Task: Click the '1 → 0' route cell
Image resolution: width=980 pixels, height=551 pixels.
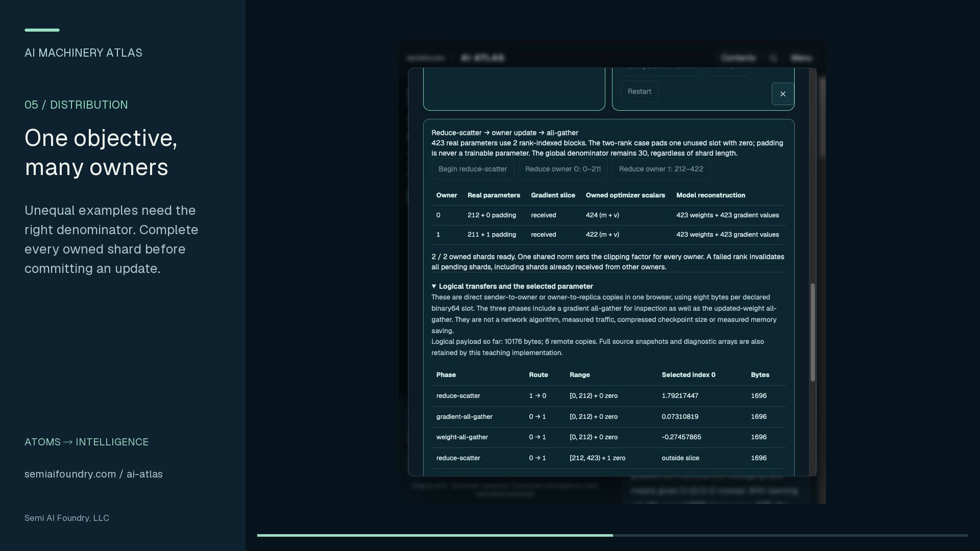Action: coord(537,396)
